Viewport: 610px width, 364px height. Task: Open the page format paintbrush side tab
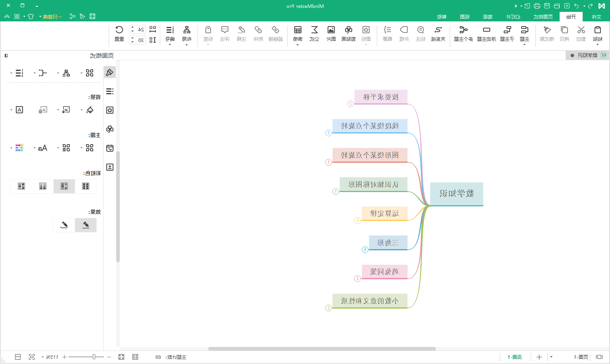point(110,72)
